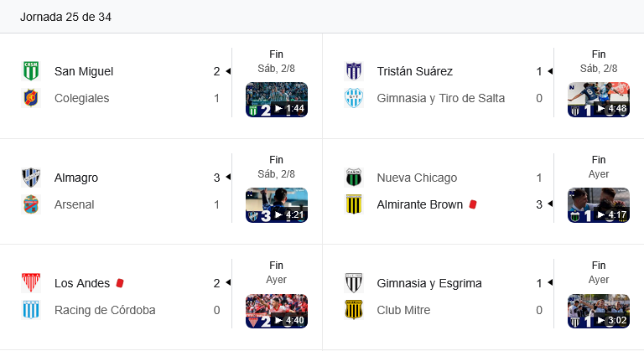Click the Colegiales club crest
This screenshot has height=351, width=644.
[x=31, y=98]
